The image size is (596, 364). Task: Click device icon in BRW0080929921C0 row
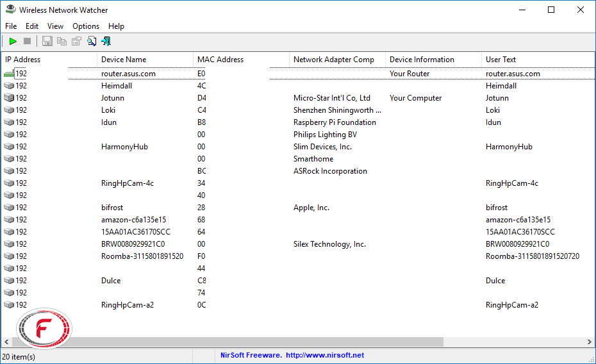[9, 244]
